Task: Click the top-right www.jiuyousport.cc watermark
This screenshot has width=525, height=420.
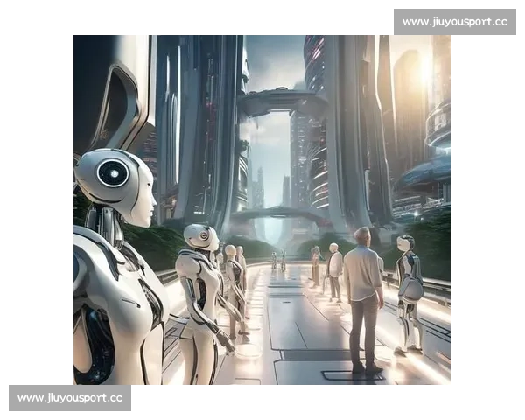Action: click(454, 21)
